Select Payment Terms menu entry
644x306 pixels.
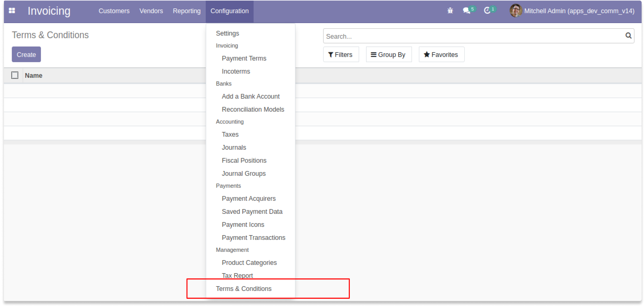click(244, 58)
